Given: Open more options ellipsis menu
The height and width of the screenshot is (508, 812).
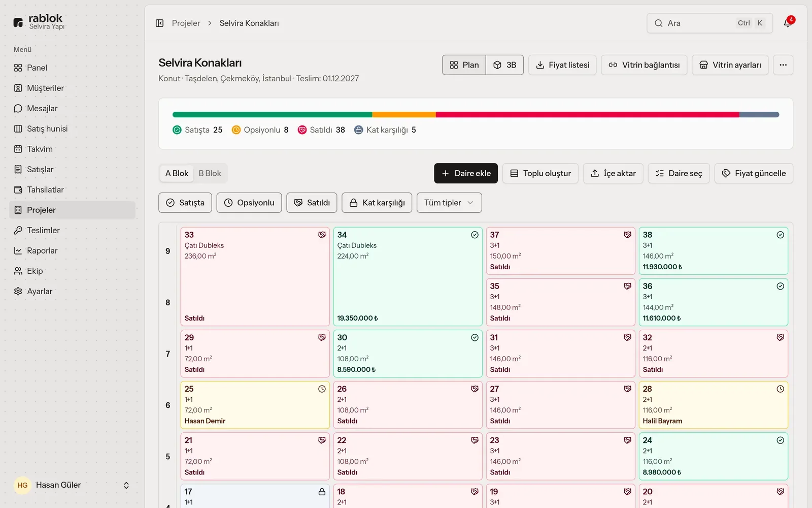Looking at the screenshot, I should click(x=783, y=65).
